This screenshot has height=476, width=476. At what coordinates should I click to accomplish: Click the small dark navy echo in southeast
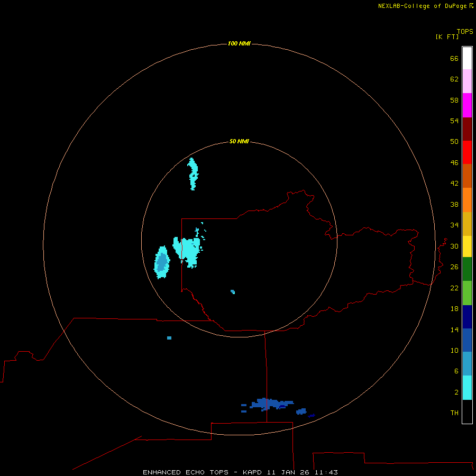pos(312,416)
